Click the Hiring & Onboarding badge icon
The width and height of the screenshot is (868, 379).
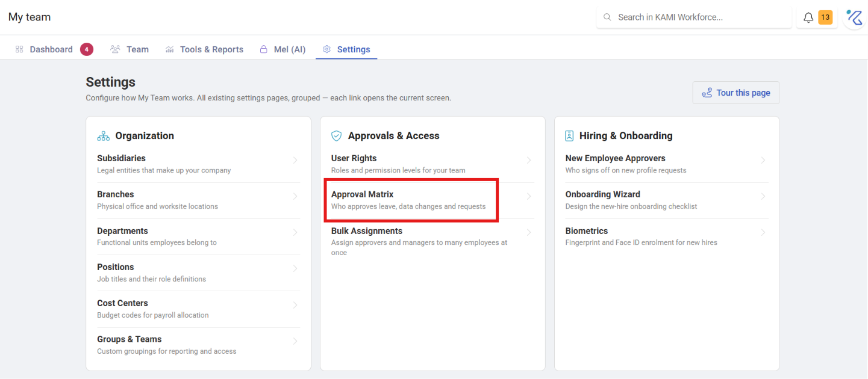(569, 136)
